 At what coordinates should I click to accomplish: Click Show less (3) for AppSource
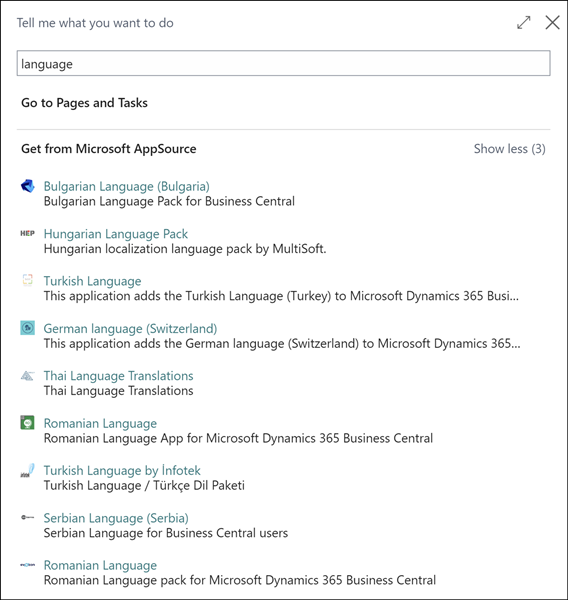(509, 148)
